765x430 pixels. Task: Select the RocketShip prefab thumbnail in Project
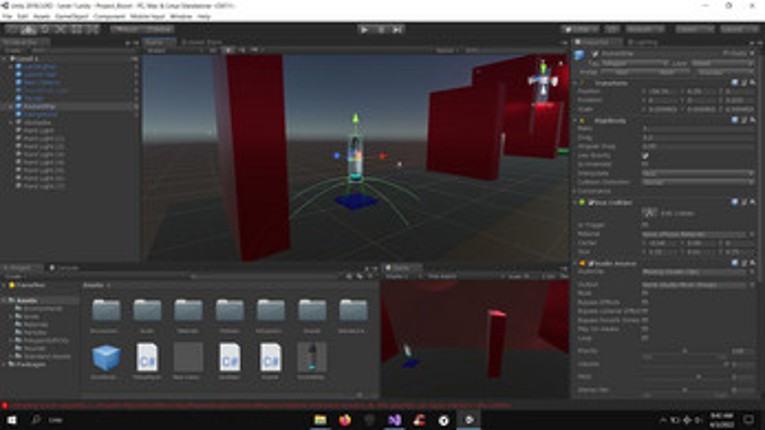coord(312,357)
